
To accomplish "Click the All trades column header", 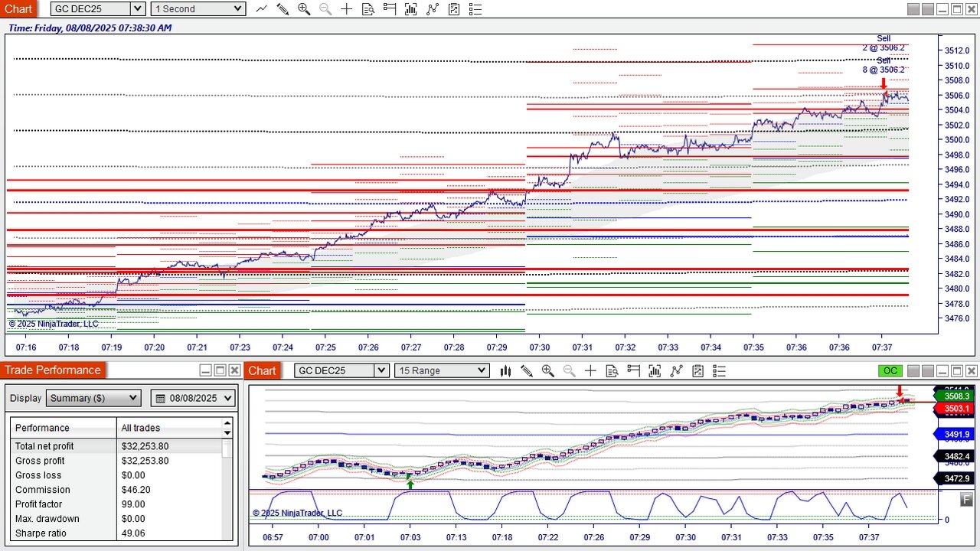I will pos(169,428).
